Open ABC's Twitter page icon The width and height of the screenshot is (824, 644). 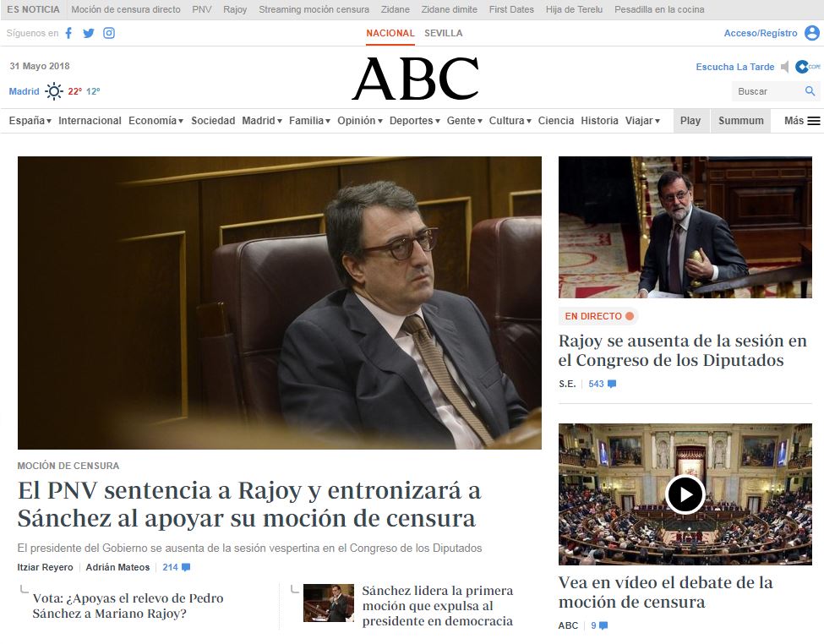89,33
